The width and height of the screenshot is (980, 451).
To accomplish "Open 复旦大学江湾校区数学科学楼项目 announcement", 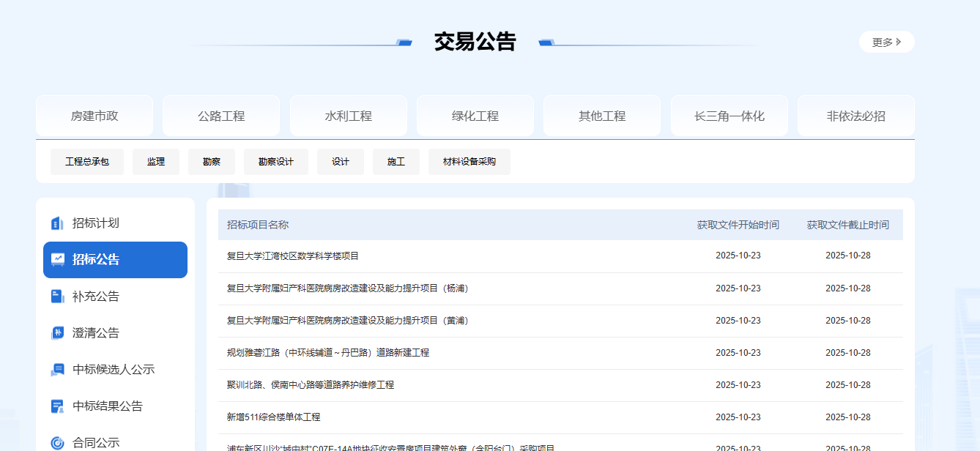I will pyautogui.click(x=293, y=256).
